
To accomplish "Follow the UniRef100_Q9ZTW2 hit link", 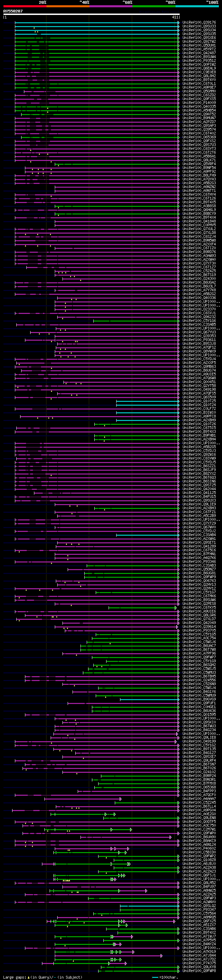I will click(x=199, y=41).
